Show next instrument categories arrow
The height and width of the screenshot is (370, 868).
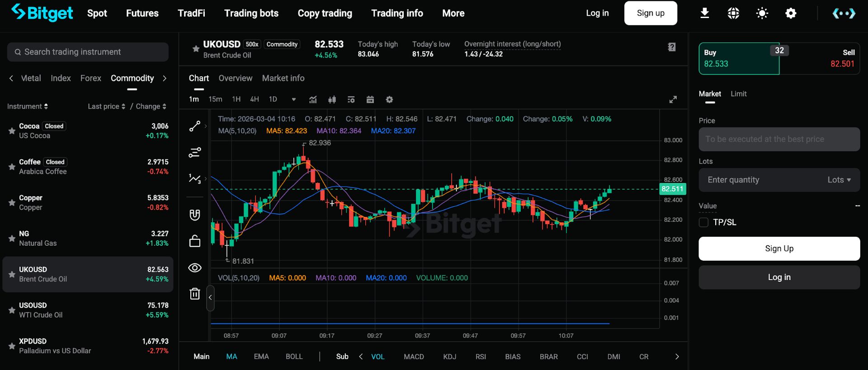click(165, 78)
